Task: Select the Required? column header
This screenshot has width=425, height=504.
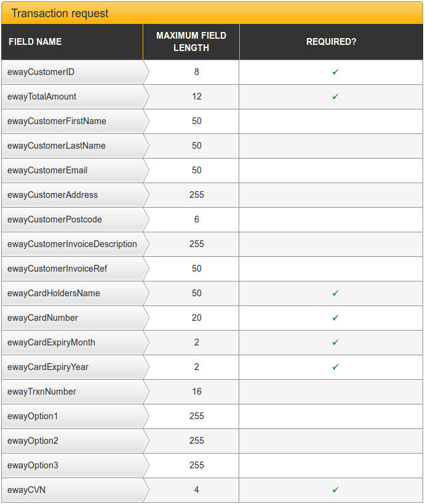Action: (331, 42)
